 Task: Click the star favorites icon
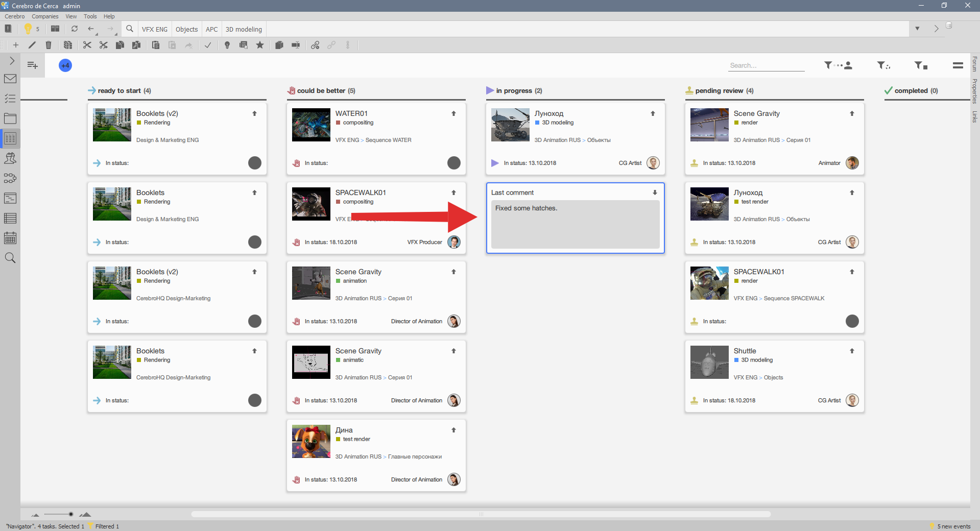click(260, 45)
